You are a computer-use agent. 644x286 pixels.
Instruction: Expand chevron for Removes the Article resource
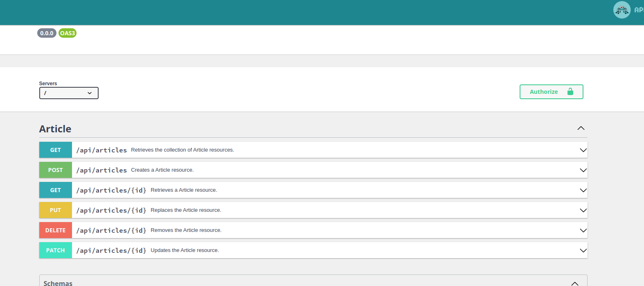(x=583, y=230)
